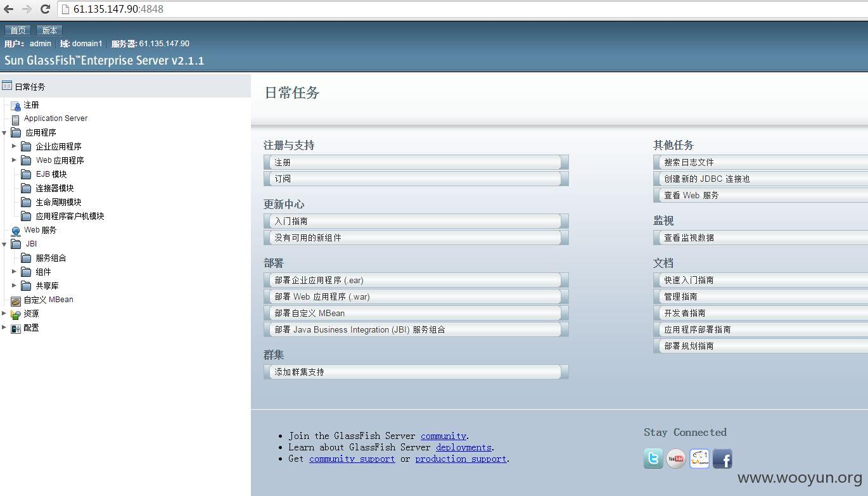
Task: Click the 应用程序 folder icon
Action: 16,132
